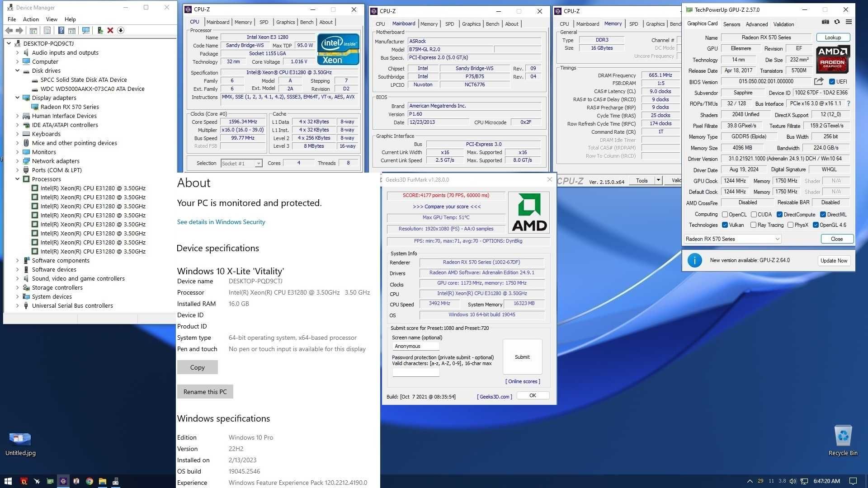Open SPD tab in the Mainboard CPU-Z window

(449, 24)
